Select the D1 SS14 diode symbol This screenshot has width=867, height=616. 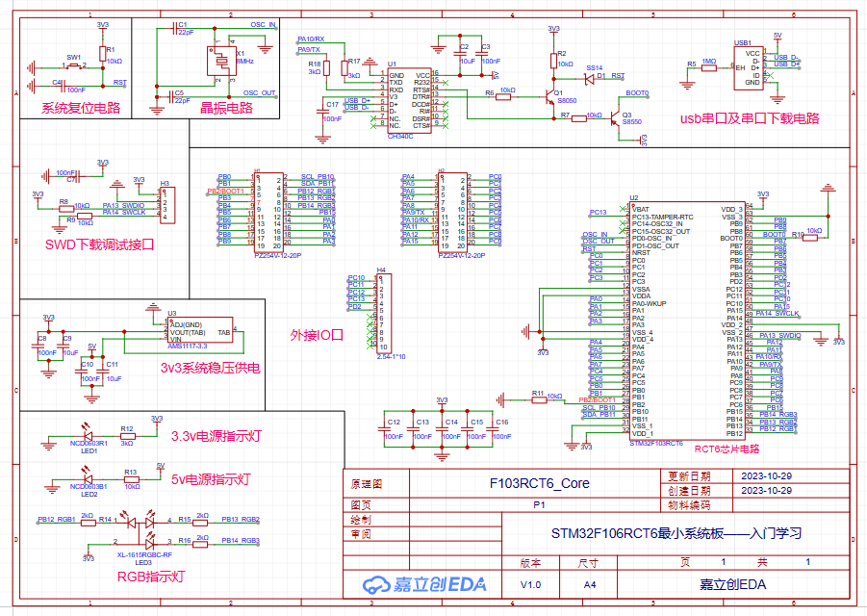tap(590, 79)
